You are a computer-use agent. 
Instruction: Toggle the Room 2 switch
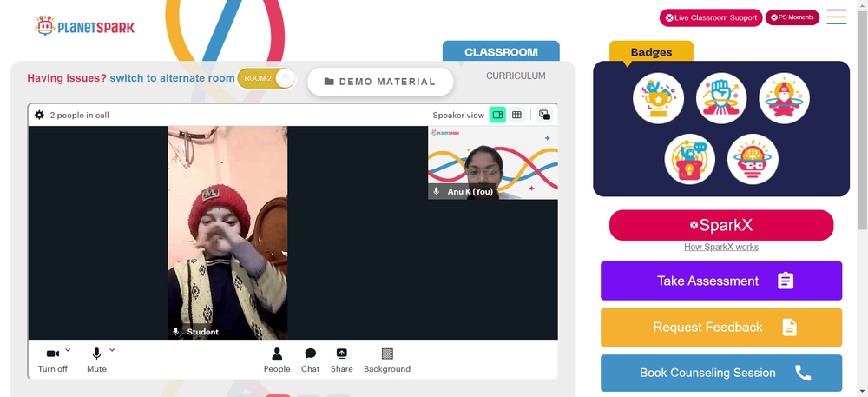266,78
